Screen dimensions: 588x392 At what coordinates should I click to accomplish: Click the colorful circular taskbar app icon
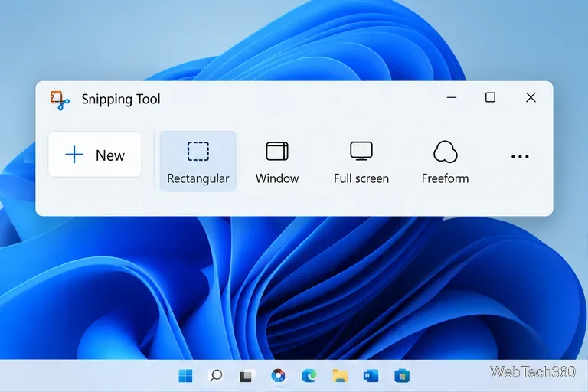point(278,375)
